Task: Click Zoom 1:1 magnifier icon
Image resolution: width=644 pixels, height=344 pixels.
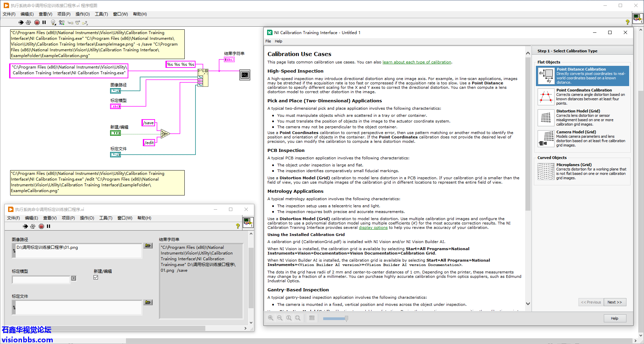Action: click(x=289, y=318)
